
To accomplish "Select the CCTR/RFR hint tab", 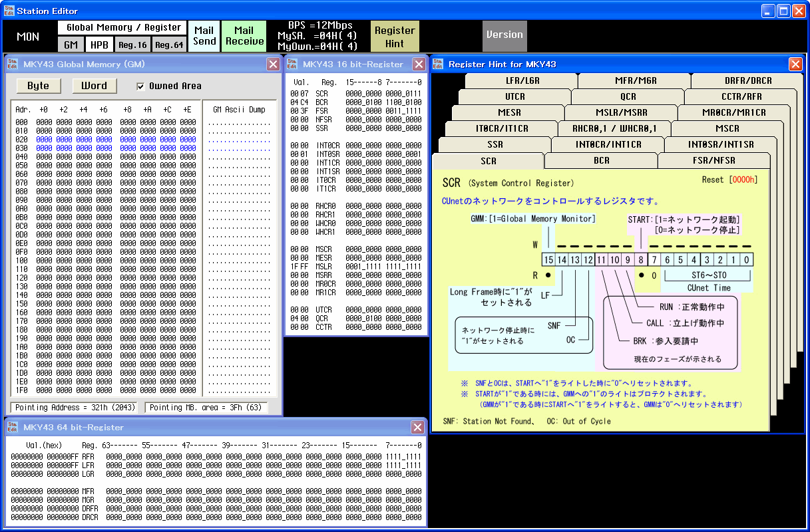I will [x=741, y=96].
